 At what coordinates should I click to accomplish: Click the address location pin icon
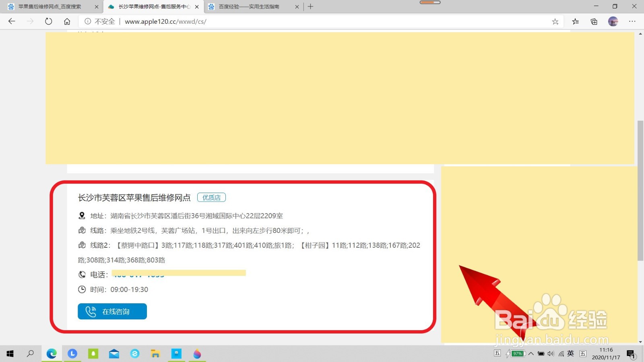[x=82, y=216]
